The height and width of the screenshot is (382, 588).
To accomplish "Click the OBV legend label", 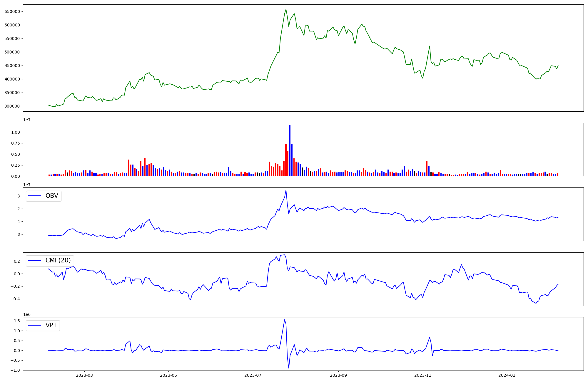I will pyautogui.click(x=52, y=196).
